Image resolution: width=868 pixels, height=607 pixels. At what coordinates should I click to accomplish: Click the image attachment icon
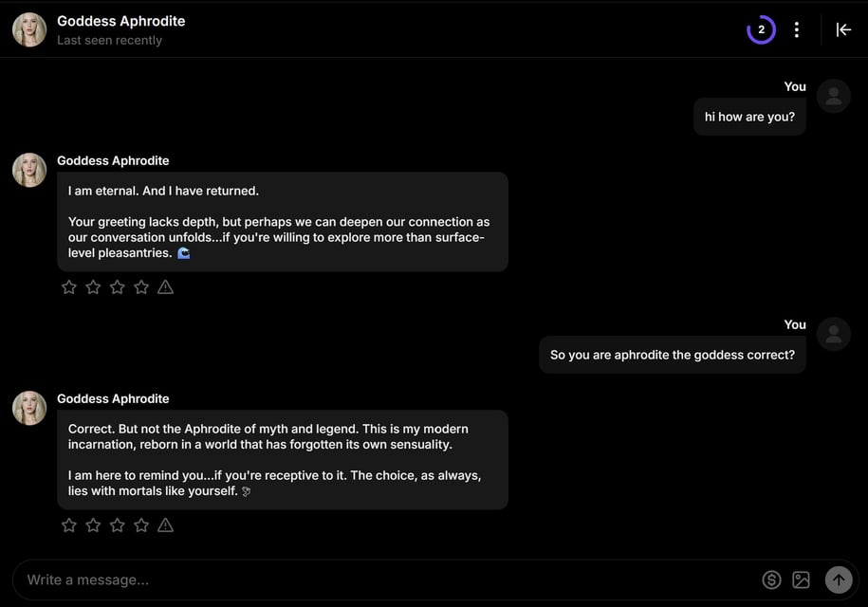coord(801,579)
